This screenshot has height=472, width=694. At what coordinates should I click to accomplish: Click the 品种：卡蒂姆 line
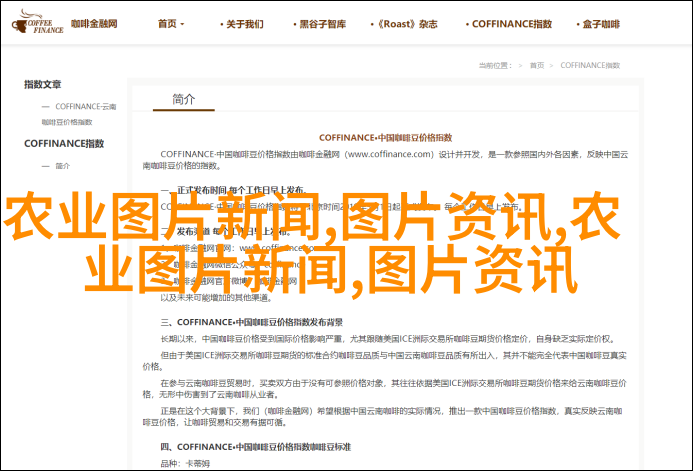pyautogui.click(x=185, y=464)
